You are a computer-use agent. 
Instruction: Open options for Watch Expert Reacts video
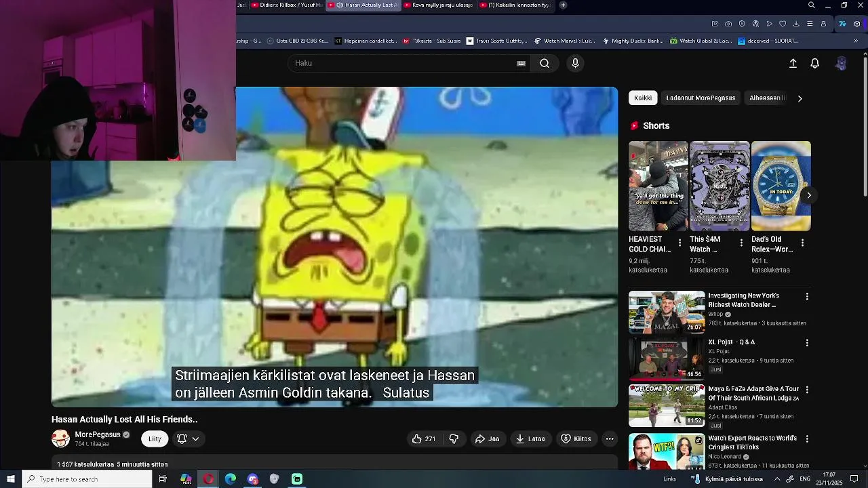click(807, 439)
